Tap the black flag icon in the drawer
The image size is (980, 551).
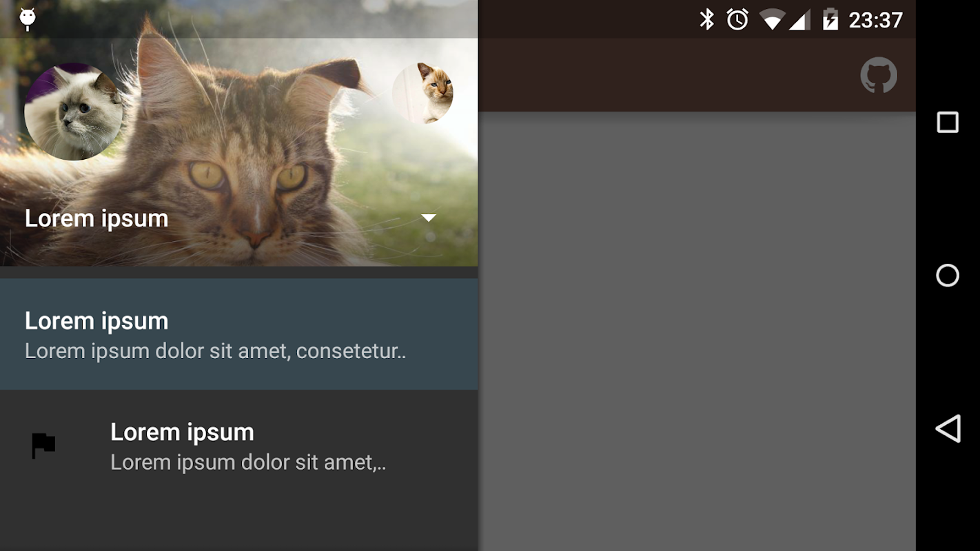43,446
